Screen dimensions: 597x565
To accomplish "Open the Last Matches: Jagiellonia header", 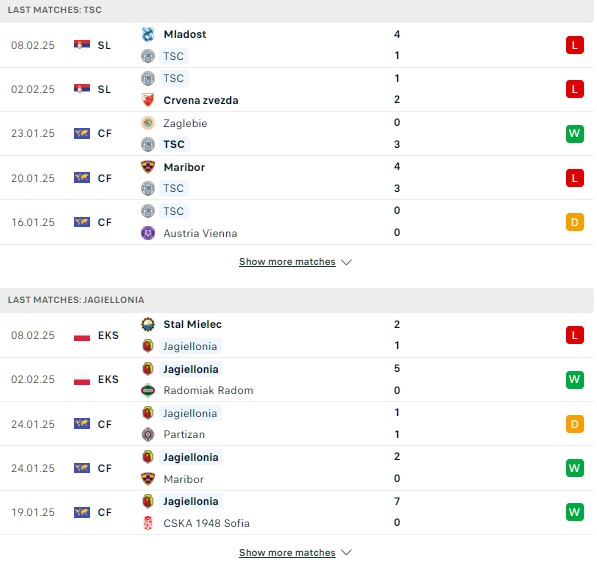I will [76, 300].
